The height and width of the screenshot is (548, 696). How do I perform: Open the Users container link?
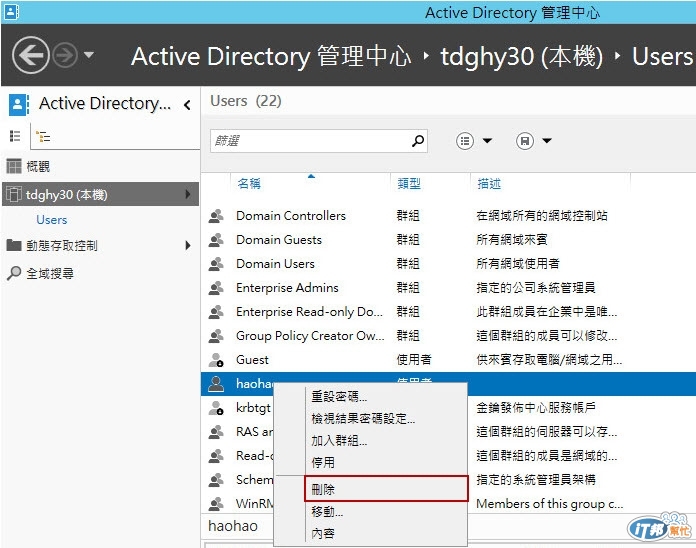tap(51, 220)
